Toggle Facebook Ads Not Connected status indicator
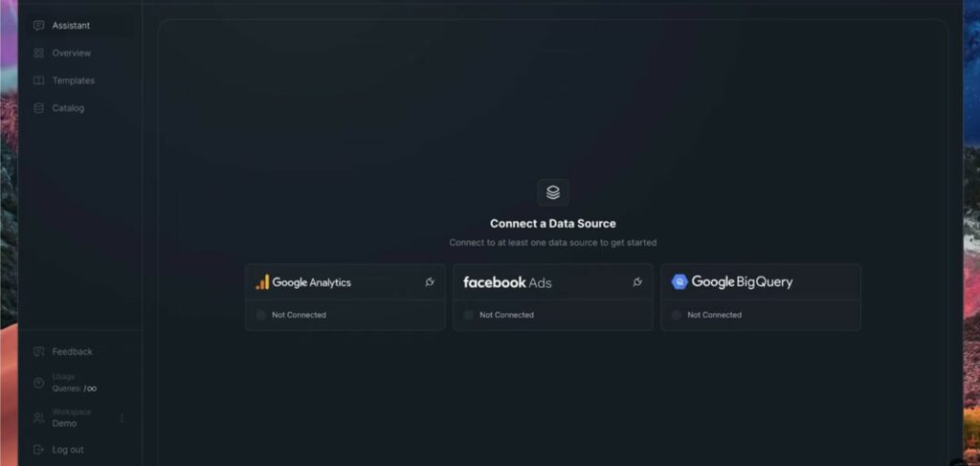 469,315
